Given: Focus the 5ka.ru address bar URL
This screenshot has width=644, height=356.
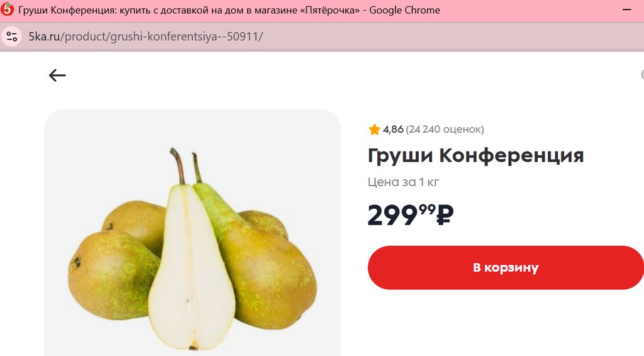Looking at the screenshot, I should coord(145,36).
